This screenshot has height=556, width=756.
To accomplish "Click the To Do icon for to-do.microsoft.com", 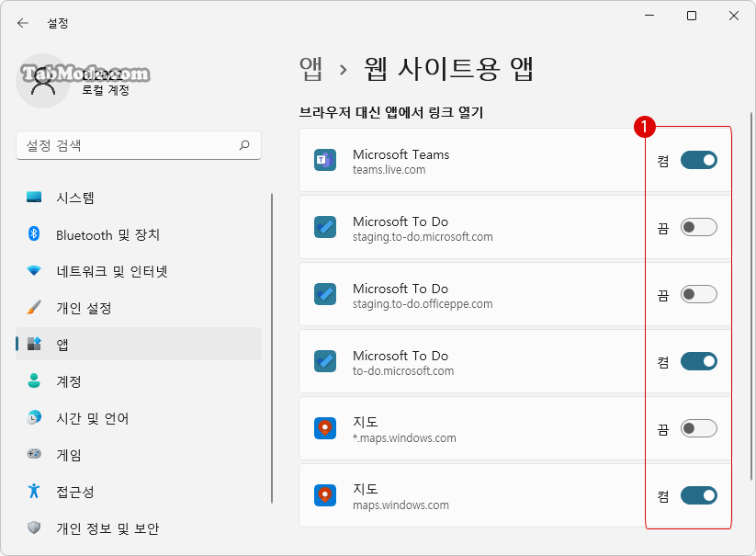I will tap(325, 361).
